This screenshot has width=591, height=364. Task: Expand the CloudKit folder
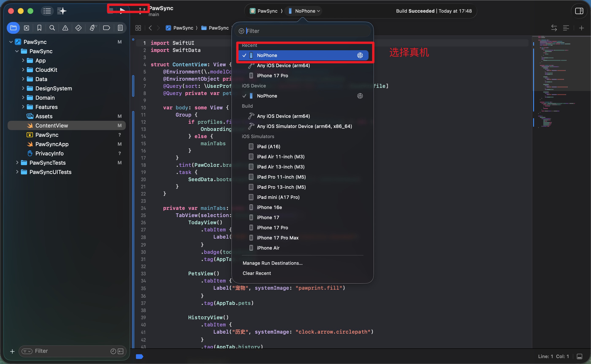(23, 70)
